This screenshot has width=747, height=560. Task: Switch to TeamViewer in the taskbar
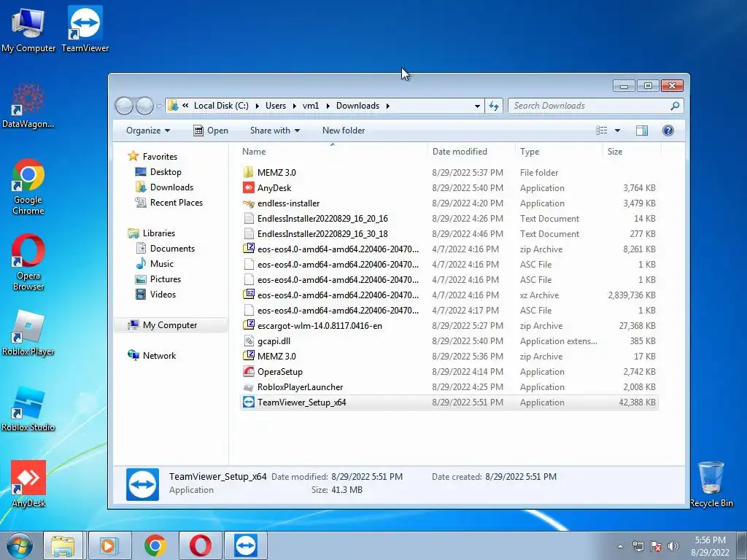[x=246, y=545]
